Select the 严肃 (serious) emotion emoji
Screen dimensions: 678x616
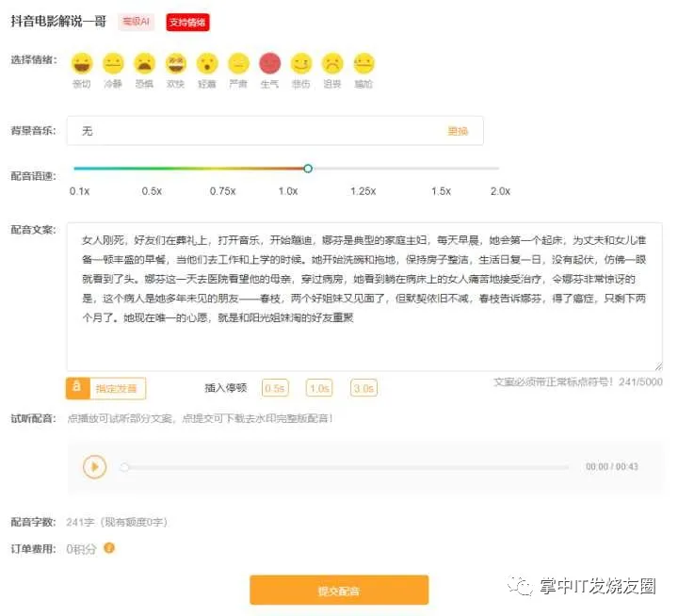(x=239, y=64)
